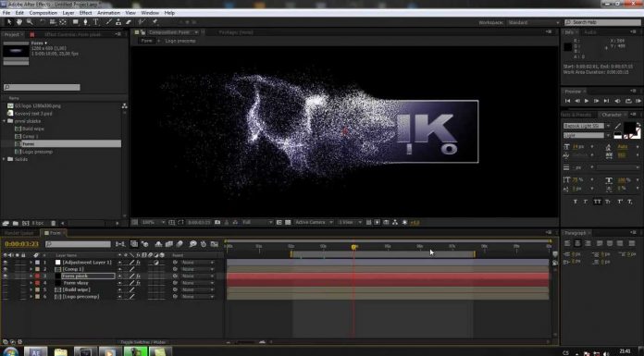This screenshot has width=644, height=356.
Task: Click the new folder icon in Project panel
Action: (15, 223)
